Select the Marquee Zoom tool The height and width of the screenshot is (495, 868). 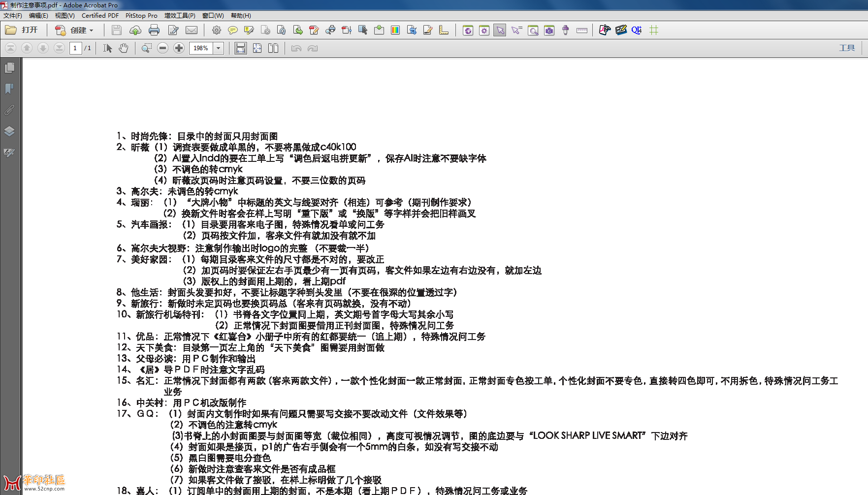(147, 48)
